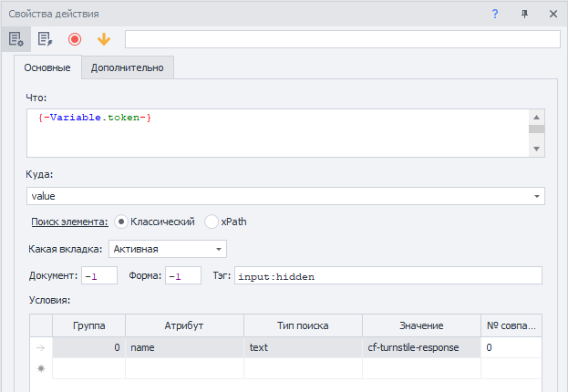The height and width of the screenshot is (392, 568).
Task: Click the Форма number field
Action: tap(182, 275)
